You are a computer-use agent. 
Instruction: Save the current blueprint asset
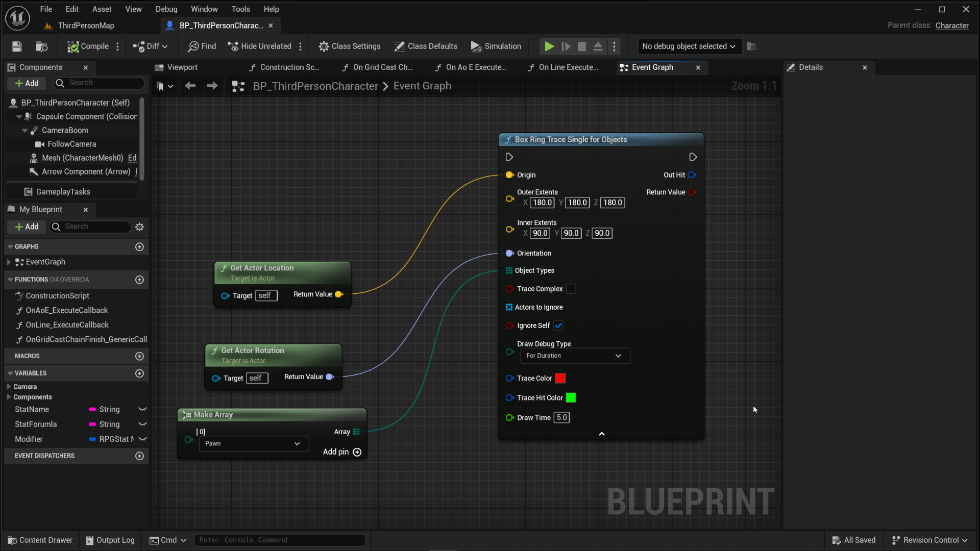click(17, 46)
